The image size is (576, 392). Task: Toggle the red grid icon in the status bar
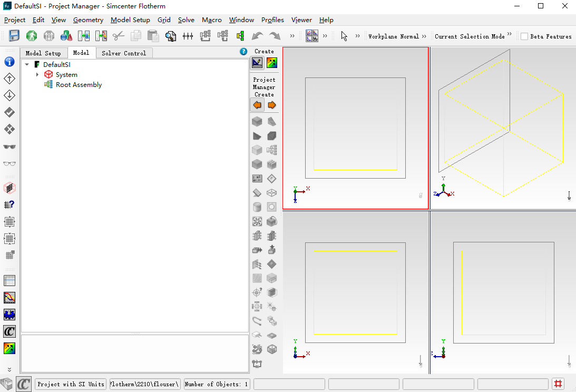tap(559, 384)
